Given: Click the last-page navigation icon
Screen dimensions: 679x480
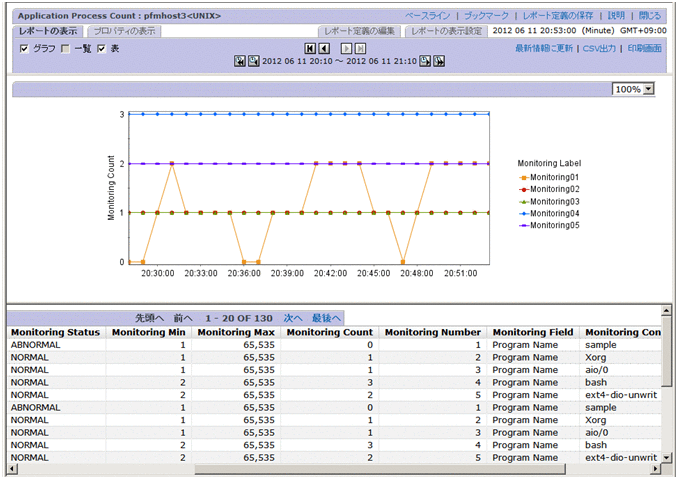Looking at the screenshot, I should (360, 48).
